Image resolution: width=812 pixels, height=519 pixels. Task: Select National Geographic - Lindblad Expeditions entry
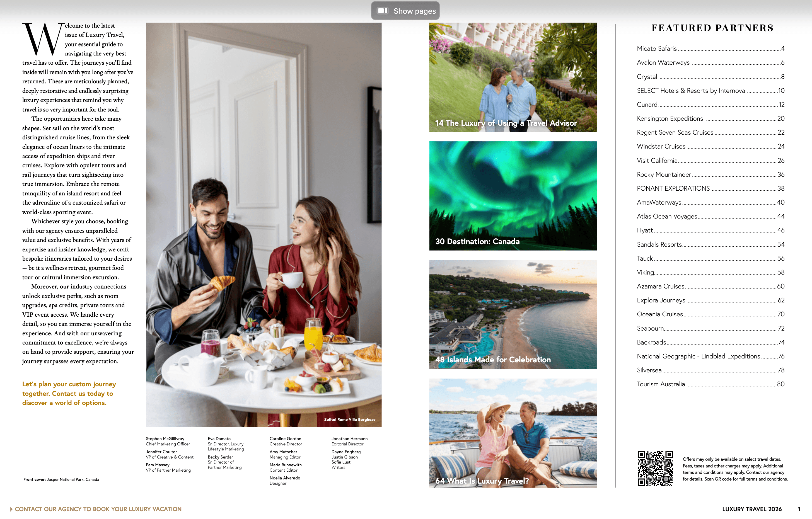click(x=710, y=356)
